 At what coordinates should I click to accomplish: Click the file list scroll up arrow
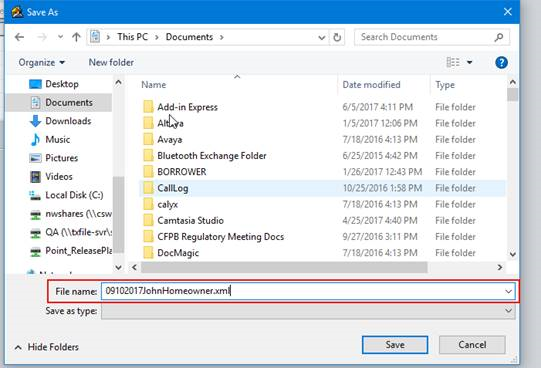pos(513,82)
